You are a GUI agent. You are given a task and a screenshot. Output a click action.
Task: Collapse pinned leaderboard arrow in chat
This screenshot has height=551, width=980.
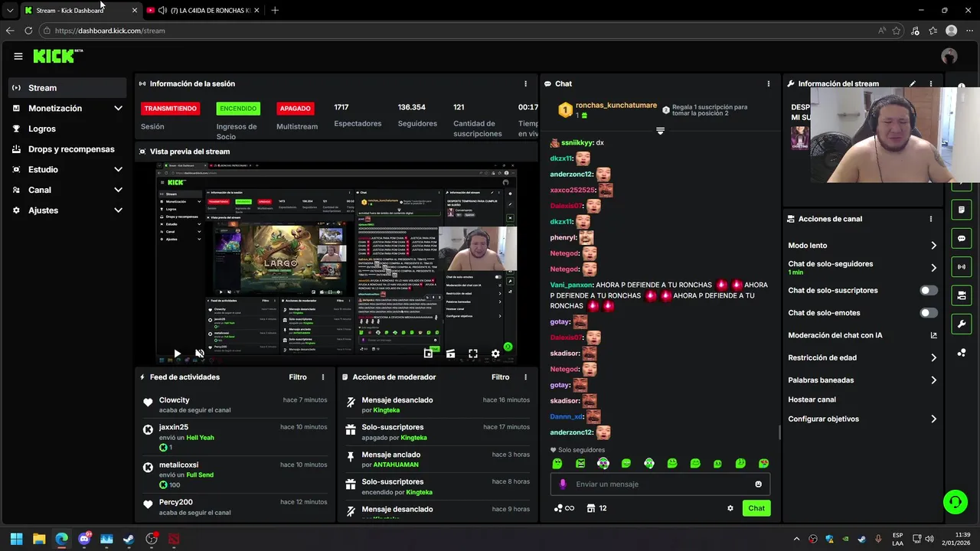tap(660, 131)
